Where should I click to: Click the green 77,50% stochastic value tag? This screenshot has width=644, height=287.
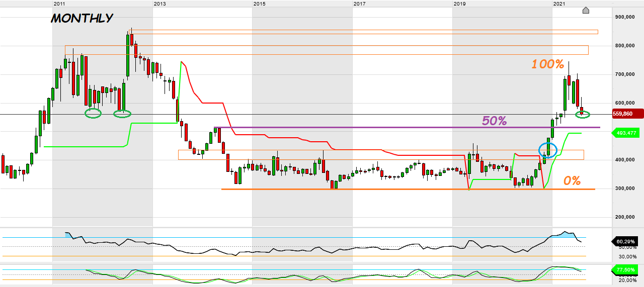pyautogui.click(x=627, y=270)
